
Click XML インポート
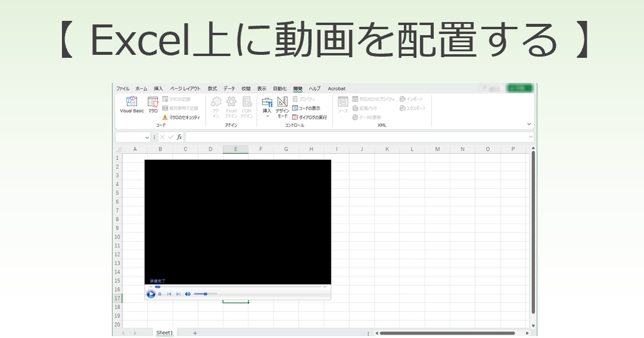[411, 99]
